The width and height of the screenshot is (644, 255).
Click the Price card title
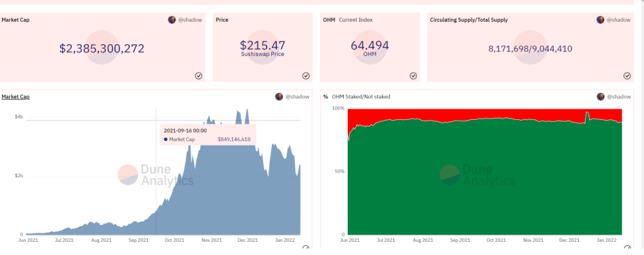pos(222,20)
